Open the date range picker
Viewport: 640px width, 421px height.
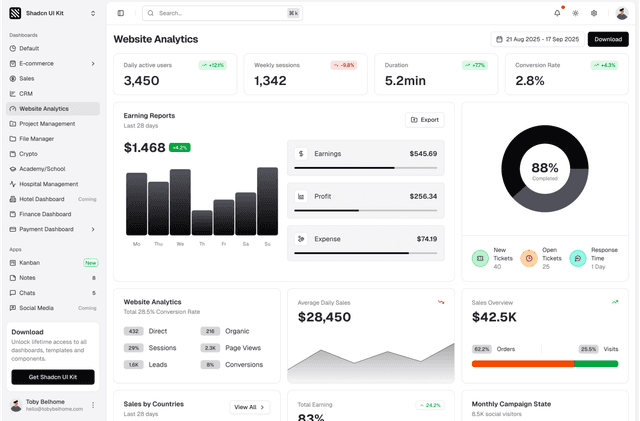tap(538, 39)
